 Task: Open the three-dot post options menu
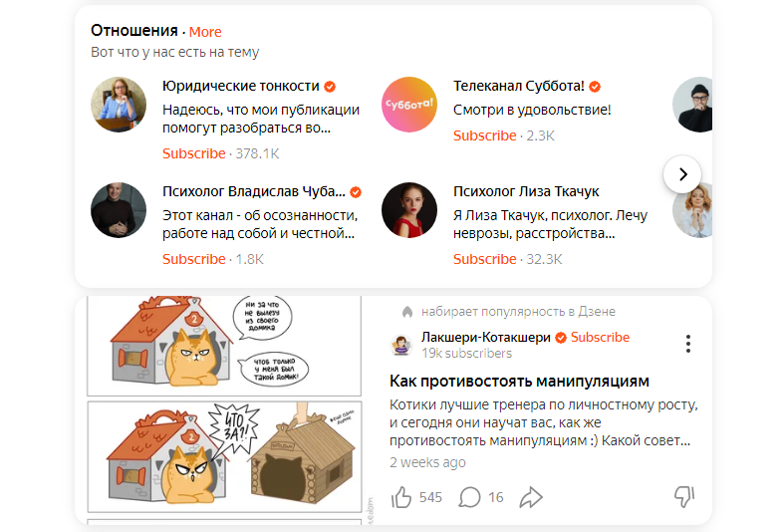coord(688,344)
